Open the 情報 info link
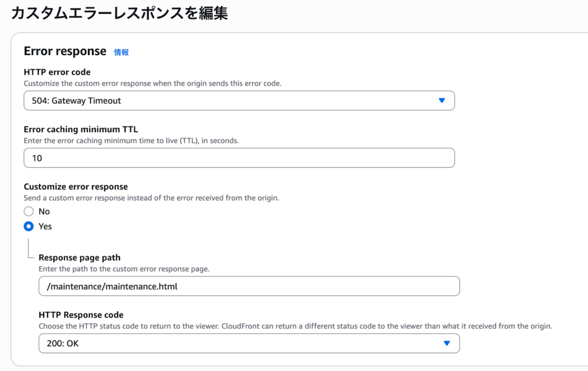The height and width of the screenshot is (371, 588). click(x=121, y=52)
